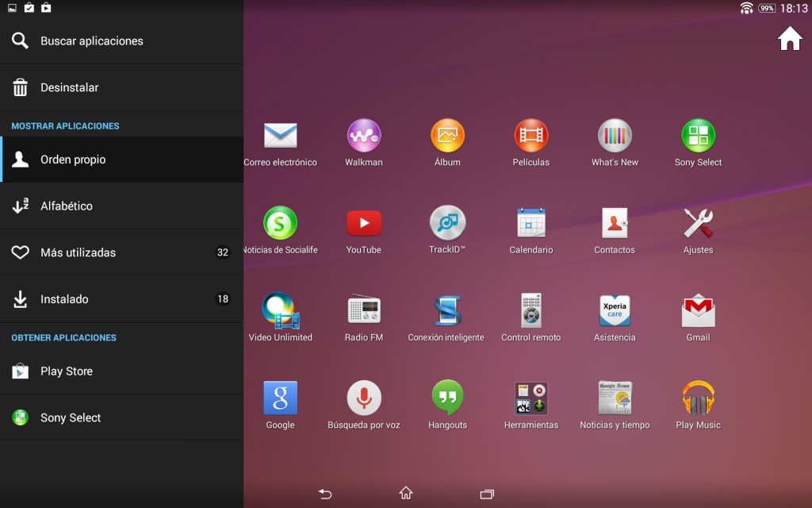Image resolution: width=812 pixels, height=508 pixels.
Task: Open Sony Select from the side menu
Action: tap(121, 418)
